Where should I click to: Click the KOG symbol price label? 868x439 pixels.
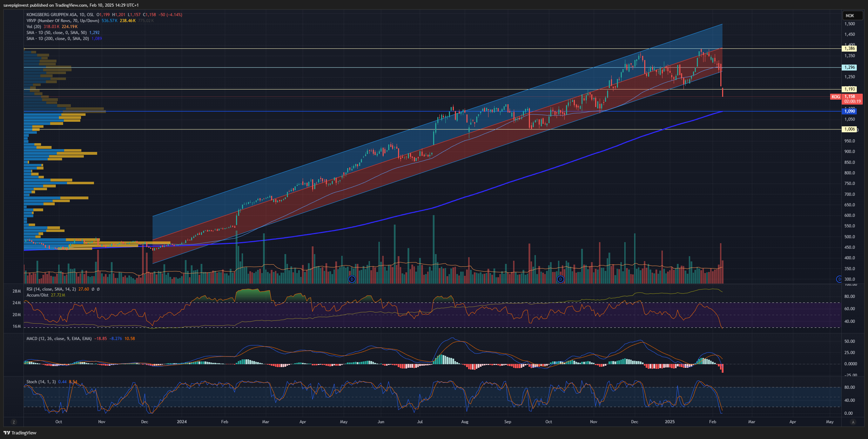[x=836, y=97]
